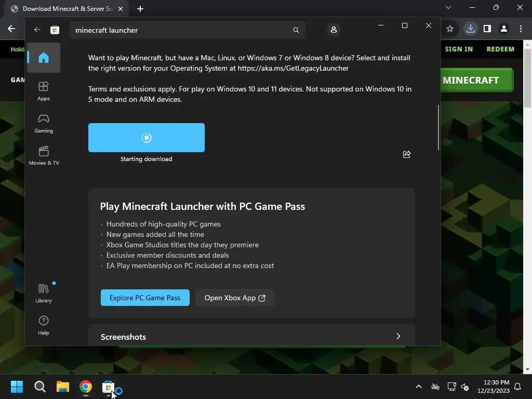Expand the Screenshots section chevron

pos(398,336)
